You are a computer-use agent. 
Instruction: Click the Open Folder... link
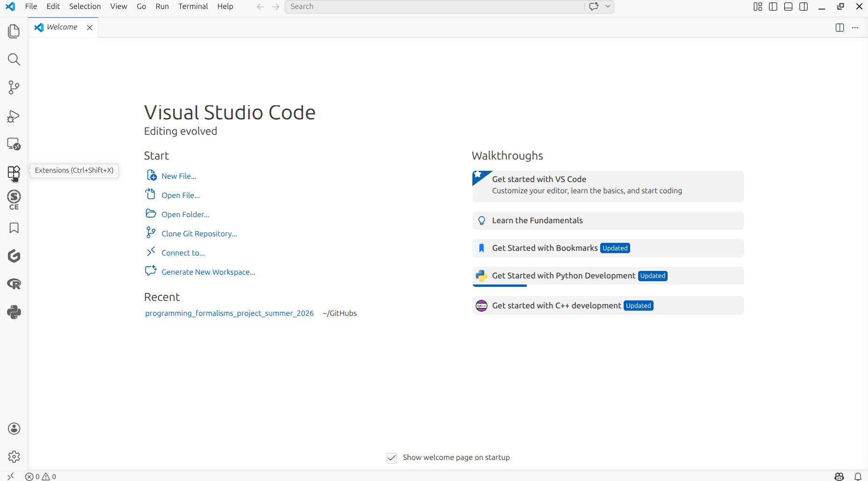click(x=185, y=214)
